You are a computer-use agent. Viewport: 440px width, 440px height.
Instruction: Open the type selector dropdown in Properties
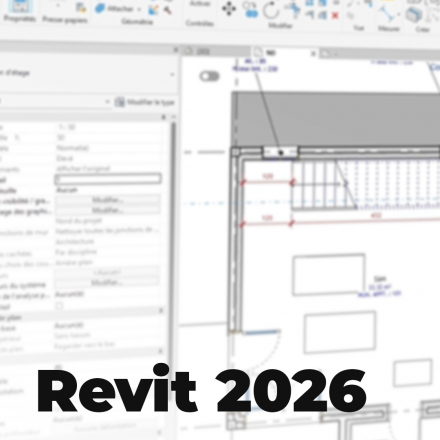click(172, 74)
